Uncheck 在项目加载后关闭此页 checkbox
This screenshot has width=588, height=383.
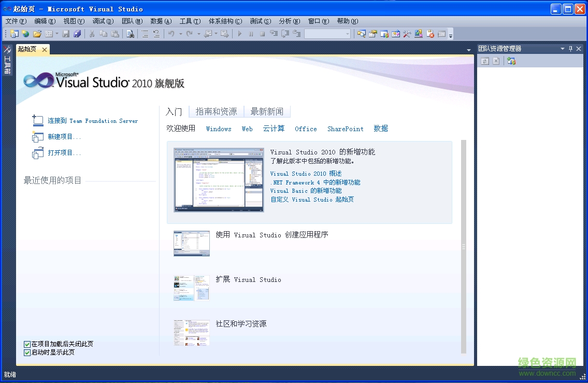(26, 344)
